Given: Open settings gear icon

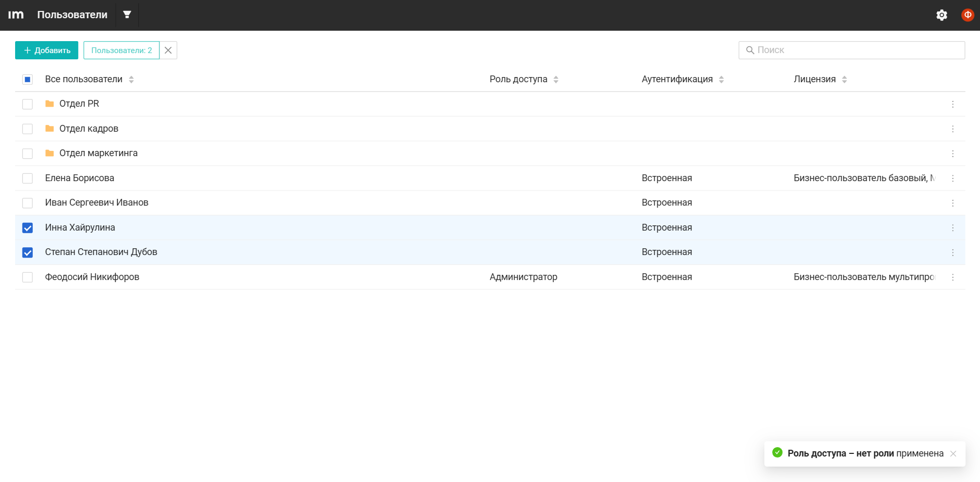Looking at the screenshot, I should [x=941, y=15].
